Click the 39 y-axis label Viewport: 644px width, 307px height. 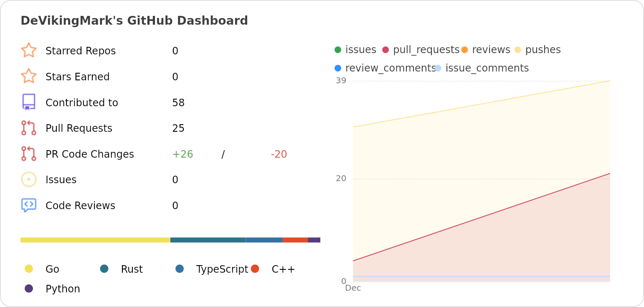[341, 81]
